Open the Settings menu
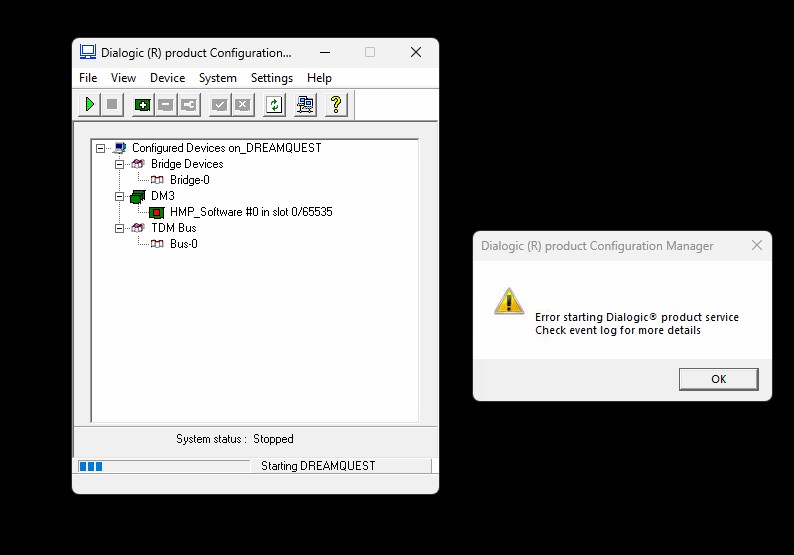The image size is (794, 555). (271, 78)
